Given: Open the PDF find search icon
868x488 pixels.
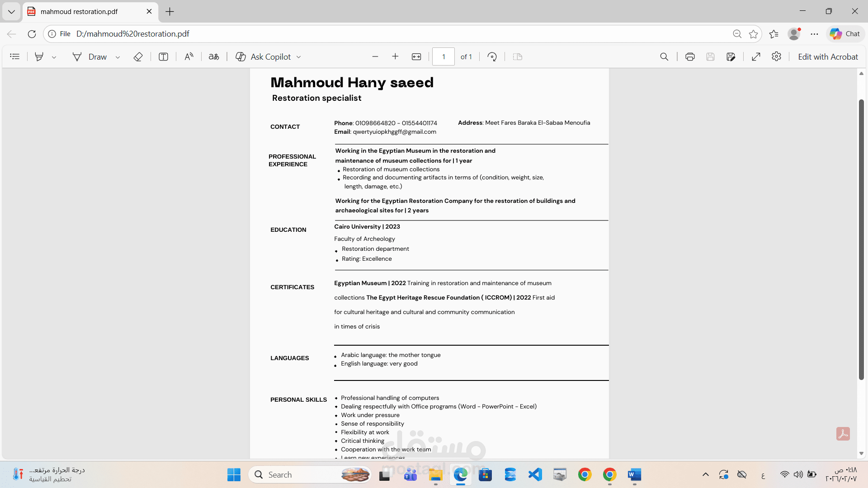Looking at the screenshot, I should (664, 56).
